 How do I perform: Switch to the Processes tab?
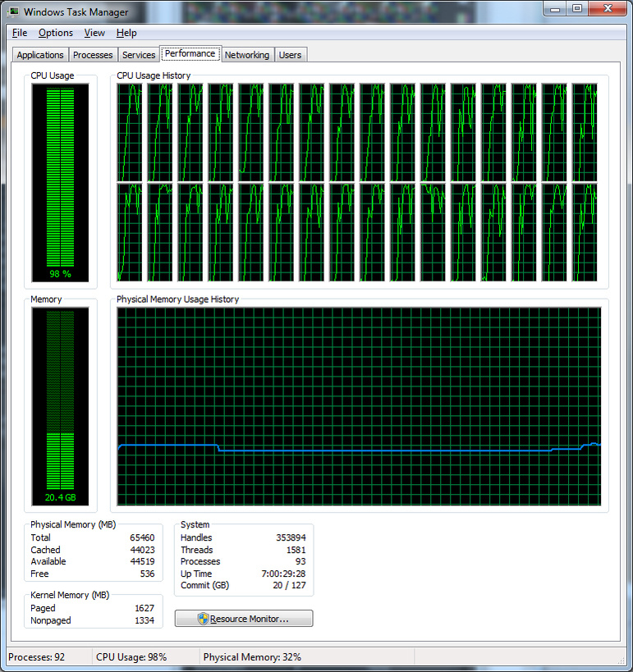(93, 55)
